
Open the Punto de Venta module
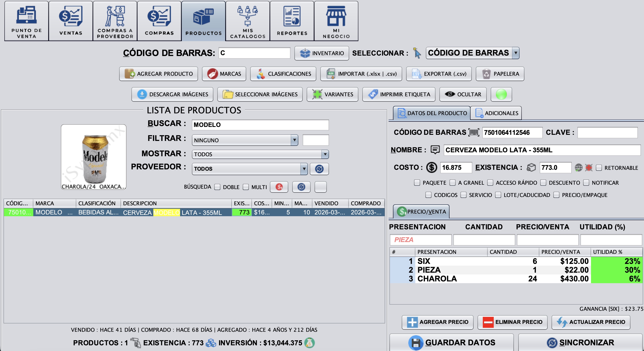(27, 21)
